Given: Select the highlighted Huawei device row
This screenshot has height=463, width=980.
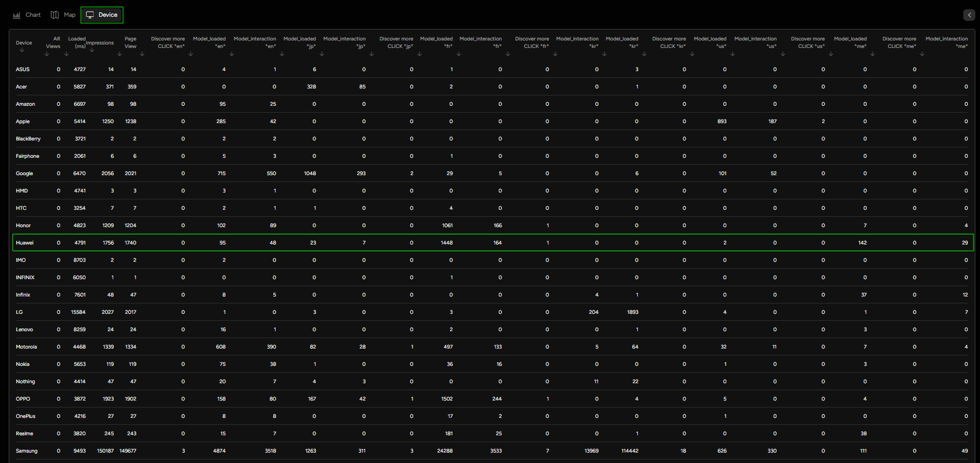Looking at the screenshot, I should (25, 243).
